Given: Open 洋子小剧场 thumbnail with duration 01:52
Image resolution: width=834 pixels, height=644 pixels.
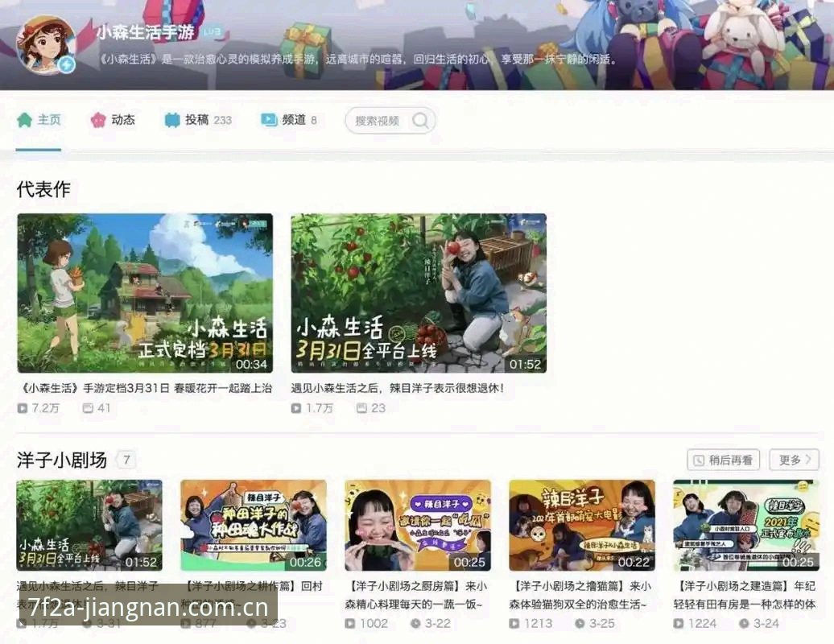Looking at the screenshot, I should click(x=89, y=526).
